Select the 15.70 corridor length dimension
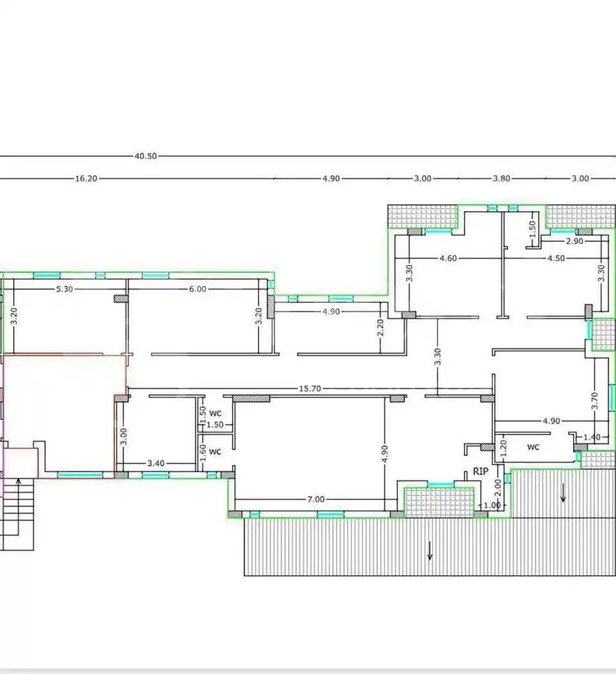The image size is (616, 674). tap(310, 388)
